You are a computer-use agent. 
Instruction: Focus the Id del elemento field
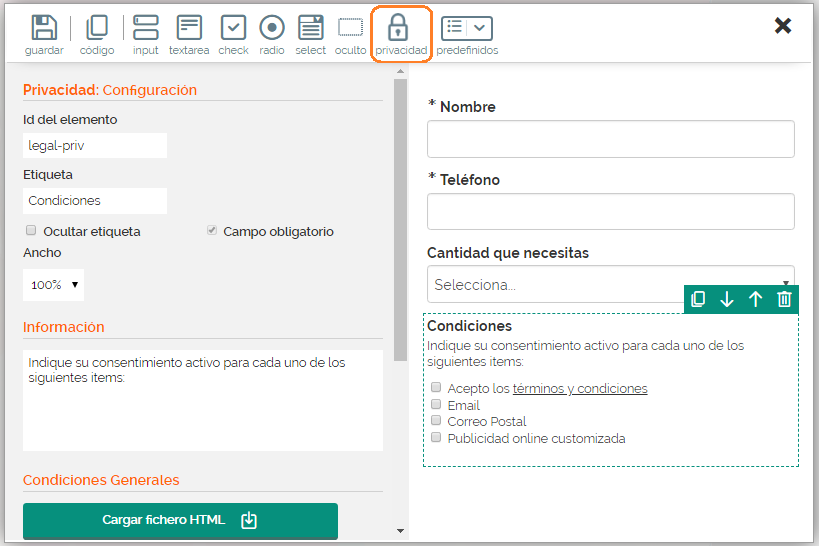95,145
